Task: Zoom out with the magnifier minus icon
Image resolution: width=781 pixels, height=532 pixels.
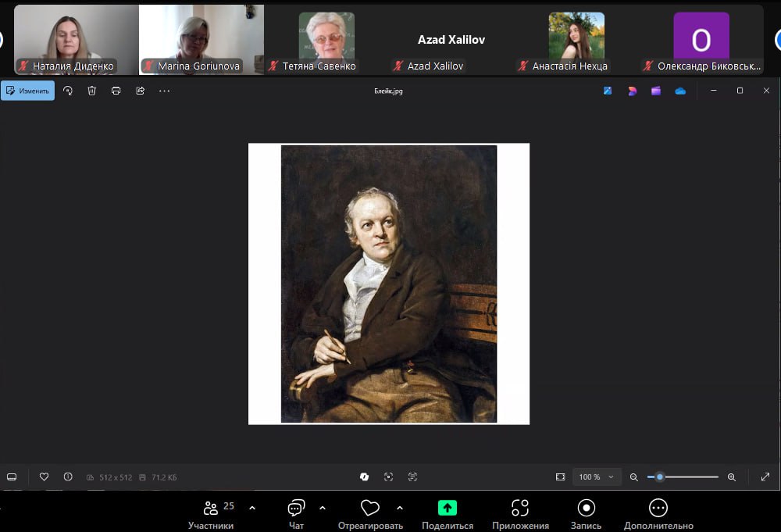Action: (x=634, y=477)
